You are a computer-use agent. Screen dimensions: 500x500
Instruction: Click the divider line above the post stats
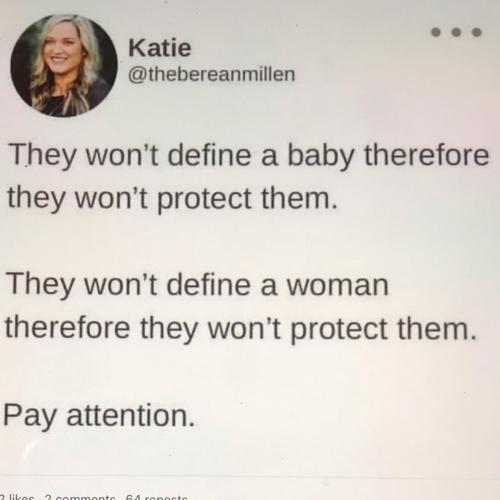coord(250,477)
